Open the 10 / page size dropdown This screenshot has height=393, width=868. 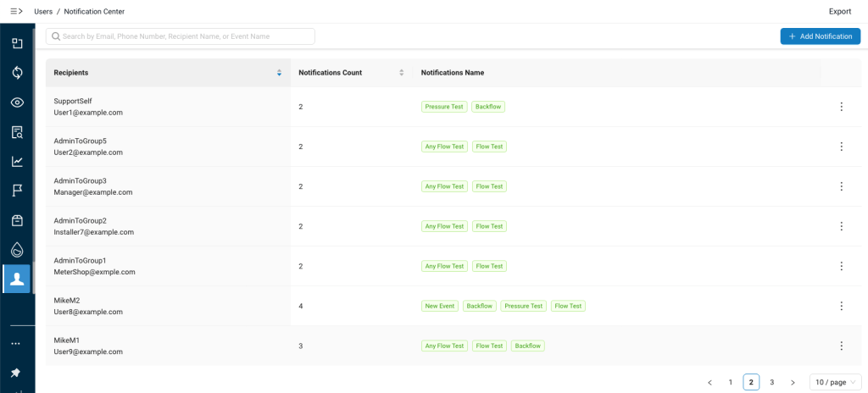pyautogui.click(x=835, y=382)
